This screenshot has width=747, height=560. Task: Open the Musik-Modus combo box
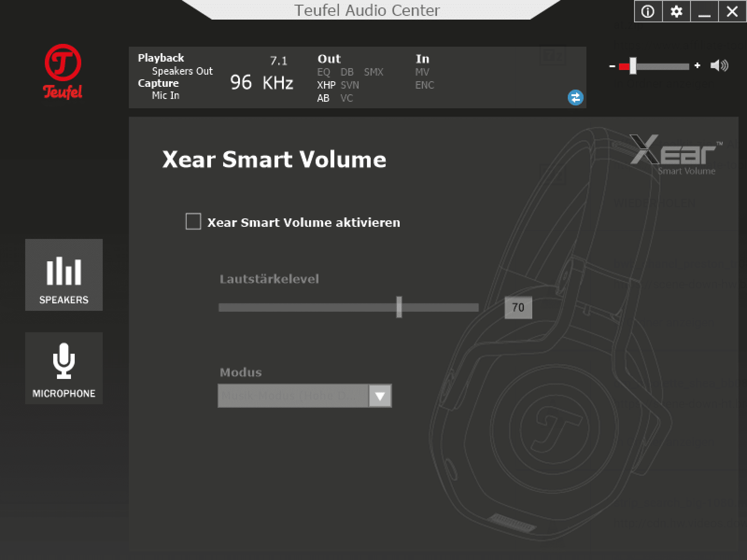pyautogui.click(x=293, y=396)
